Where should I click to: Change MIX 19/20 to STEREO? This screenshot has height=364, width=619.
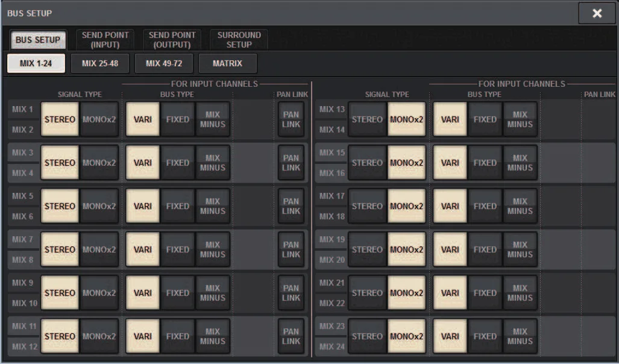click(367, 249)
